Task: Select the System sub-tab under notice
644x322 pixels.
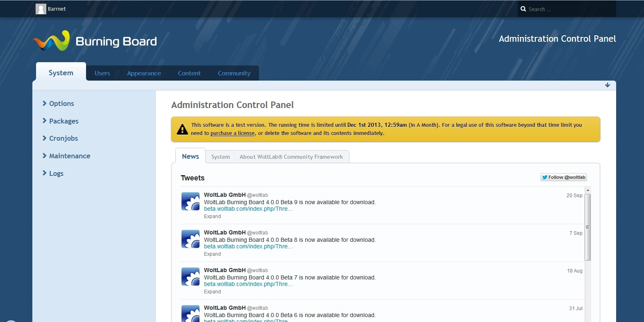Action: click(220, 157)
